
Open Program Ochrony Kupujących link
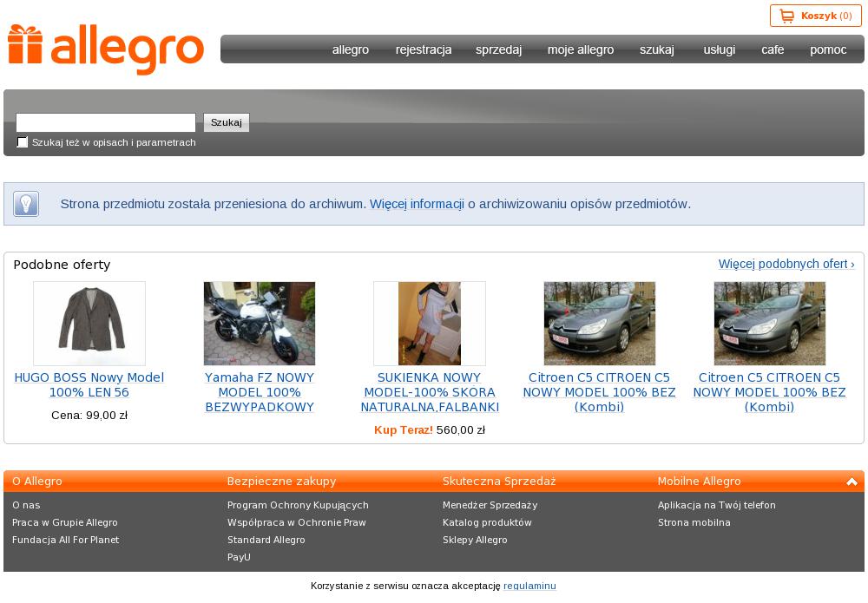pos(298,505)
